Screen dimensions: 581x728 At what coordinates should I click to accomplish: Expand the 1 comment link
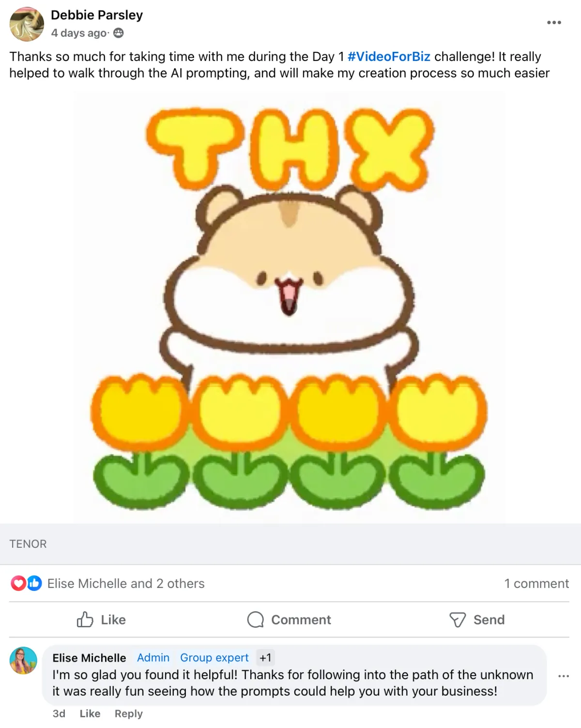536,583
